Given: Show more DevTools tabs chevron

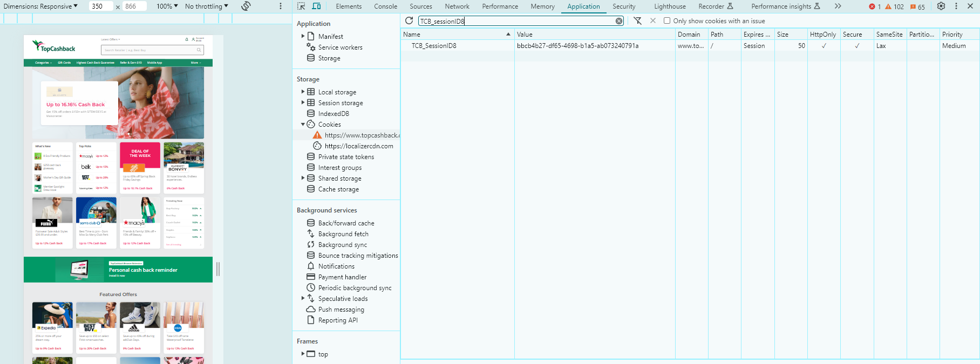Looking at the screenshot, I should [x=838, y=6].
